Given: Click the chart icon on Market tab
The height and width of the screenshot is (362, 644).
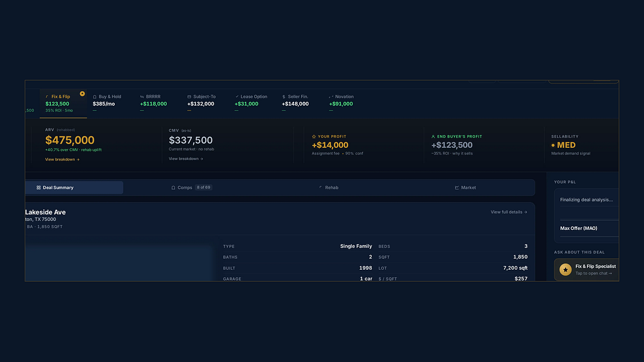Looking at the screenshot, I should tap(457, 188).
